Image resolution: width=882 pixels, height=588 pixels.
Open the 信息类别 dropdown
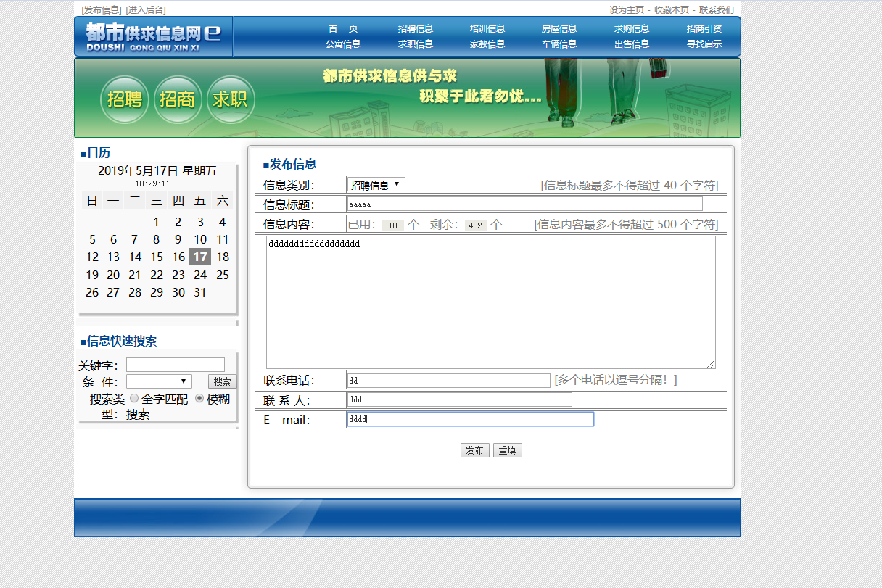[376, 185]
